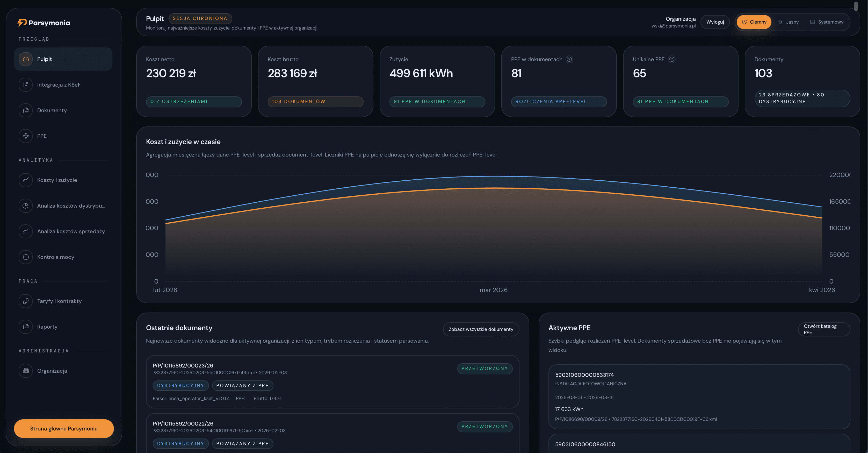This screenshot has width=868, height=453.
Task: Click the Koszt brutto 283 169 zł value
Action: 292,73
